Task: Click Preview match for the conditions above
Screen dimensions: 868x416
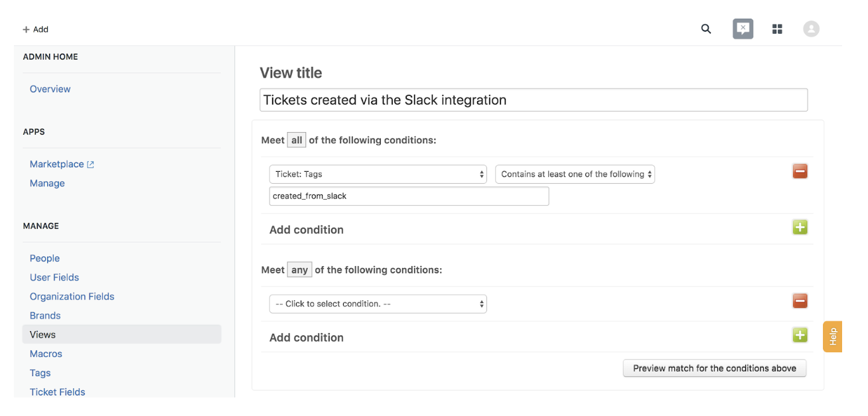Action: (x=714, y=368)
